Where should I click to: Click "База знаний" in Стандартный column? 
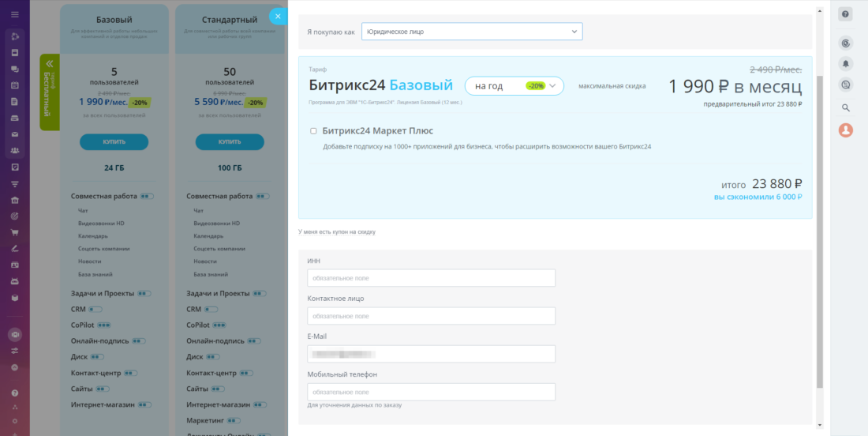click(211, 274)
